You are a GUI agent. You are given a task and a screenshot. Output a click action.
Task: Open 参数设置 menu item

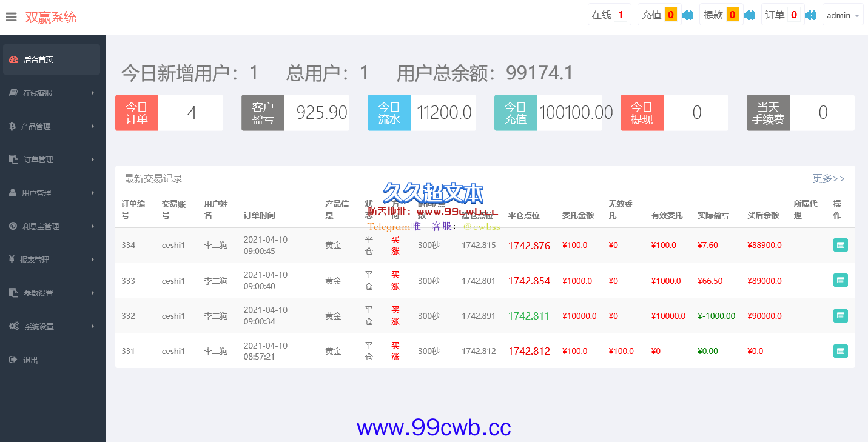52,293
